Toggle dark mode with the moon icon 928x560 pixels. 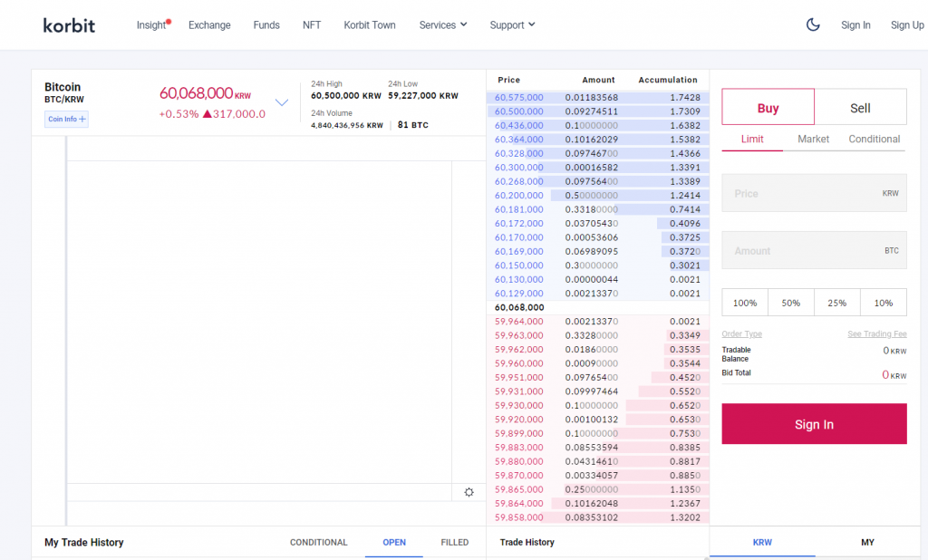point(813,24)
